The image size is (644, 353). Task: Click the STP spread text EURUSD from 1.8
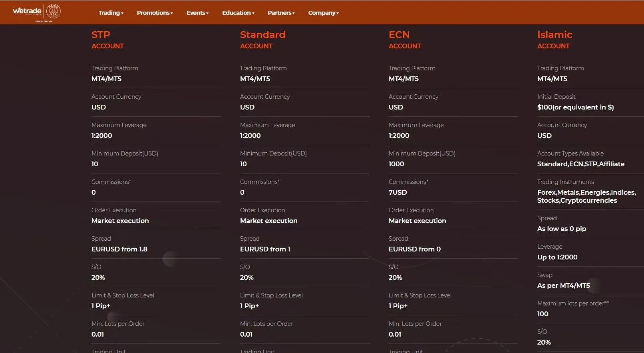[x=119, y=249]
